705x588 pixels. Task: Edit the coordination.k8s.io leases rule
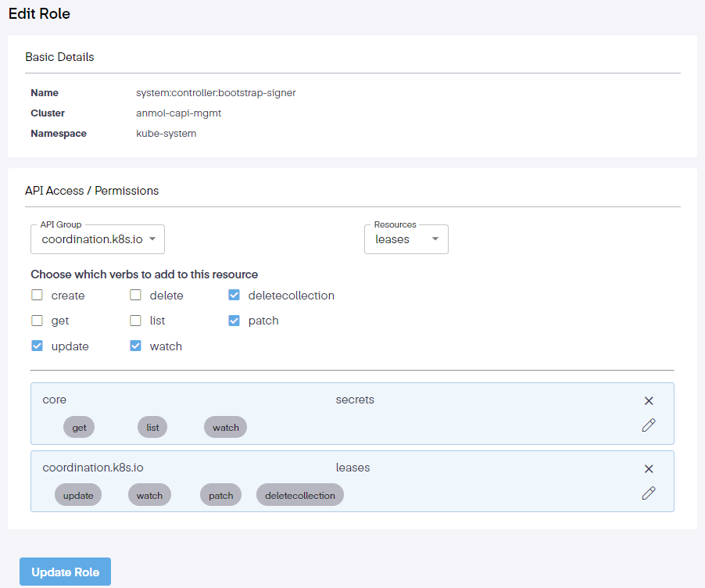tap(649, 493)
